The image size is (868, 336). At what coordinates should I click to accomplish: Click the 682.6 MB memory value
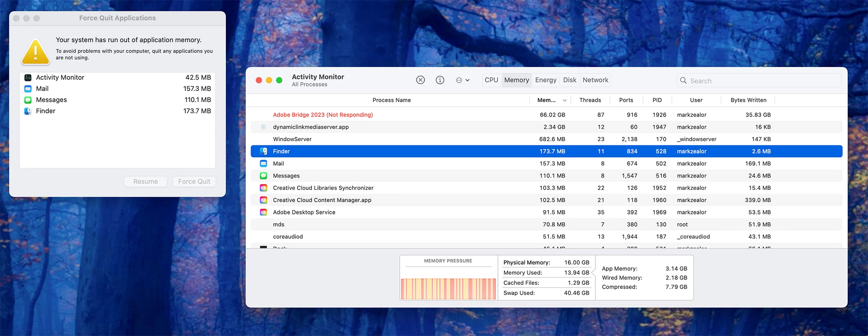click(x=552, y=139)
